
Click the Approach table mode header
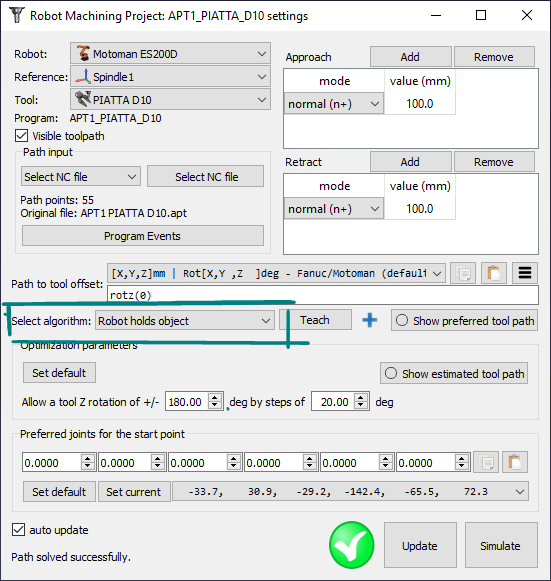click(x=334, y=81)
